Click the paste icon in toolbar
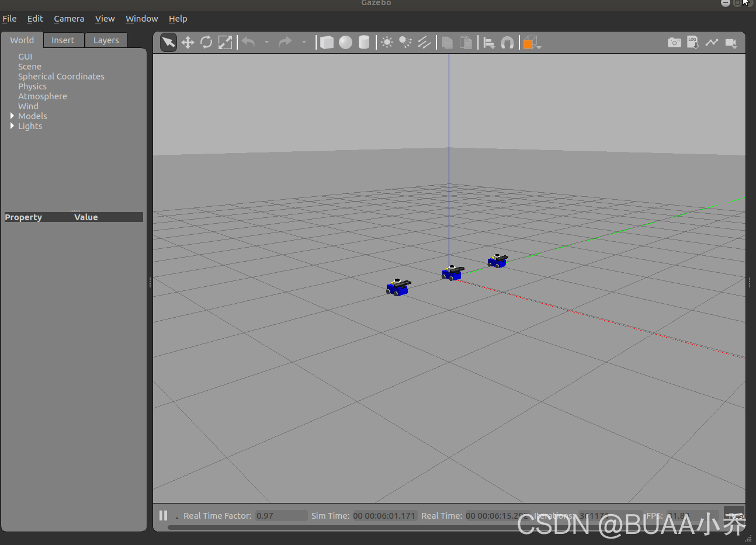Screen dimensions: 756x545 pos(466,42)
